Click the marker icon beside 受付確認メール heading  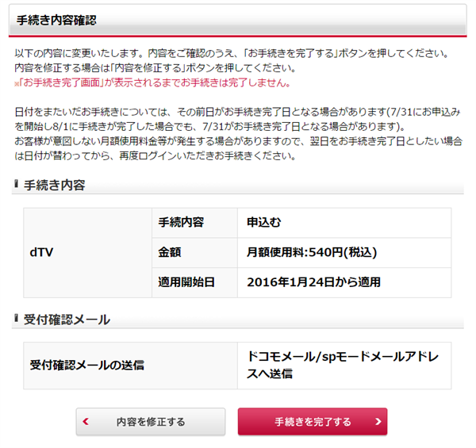[x=16, y=320]
